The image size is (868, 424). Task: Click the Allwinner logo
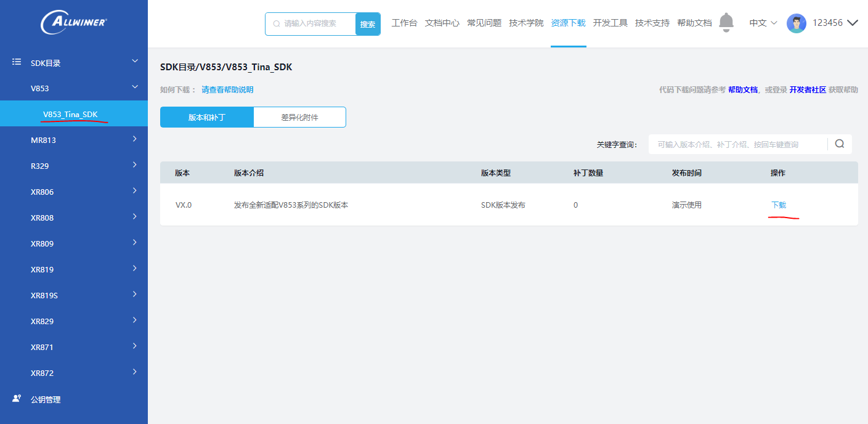coord(73,23)
